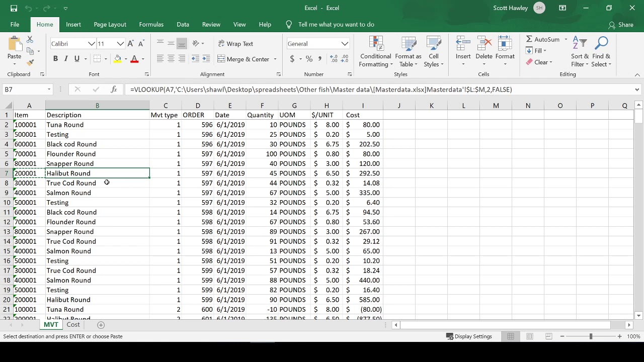Toggle Bottom Align for cell text

(x=182, y=44)
